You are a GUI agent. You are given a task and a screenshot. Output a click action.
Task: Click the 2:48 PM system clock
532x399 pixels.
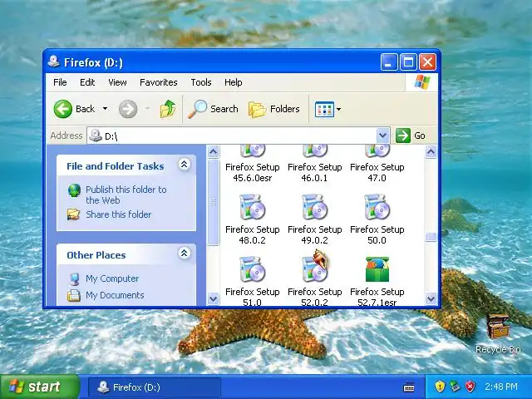click(x=501, y=387)
